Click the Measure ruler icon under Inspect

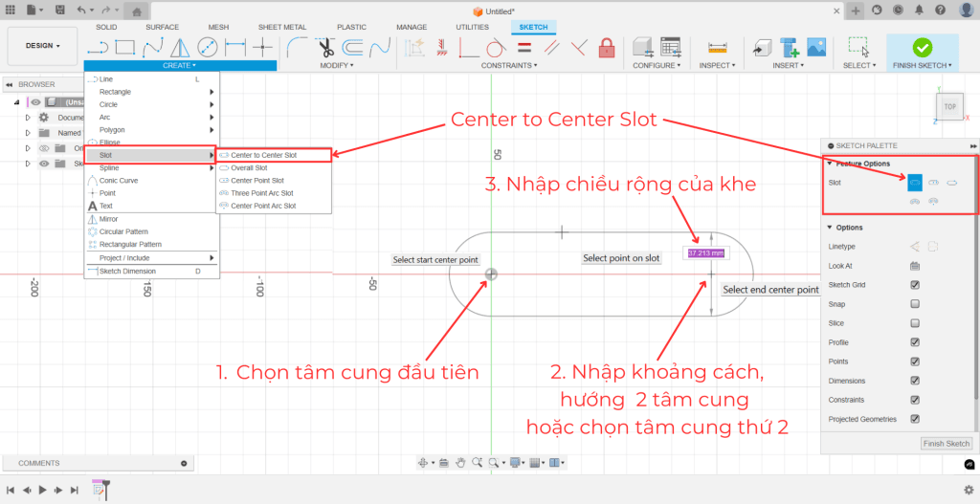pos(716,47)
